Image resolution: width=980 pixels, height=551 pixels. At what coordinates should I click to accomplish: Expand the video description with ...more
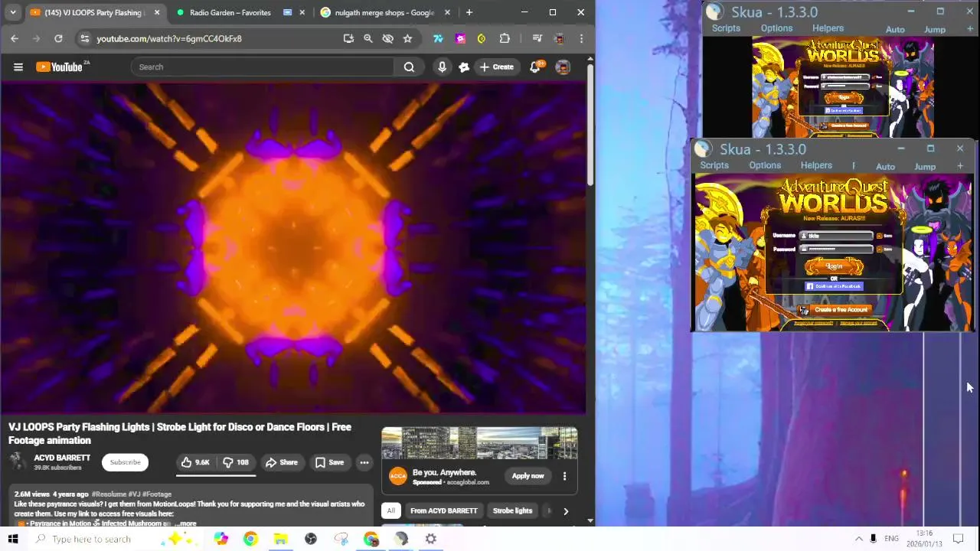[185, 523]
